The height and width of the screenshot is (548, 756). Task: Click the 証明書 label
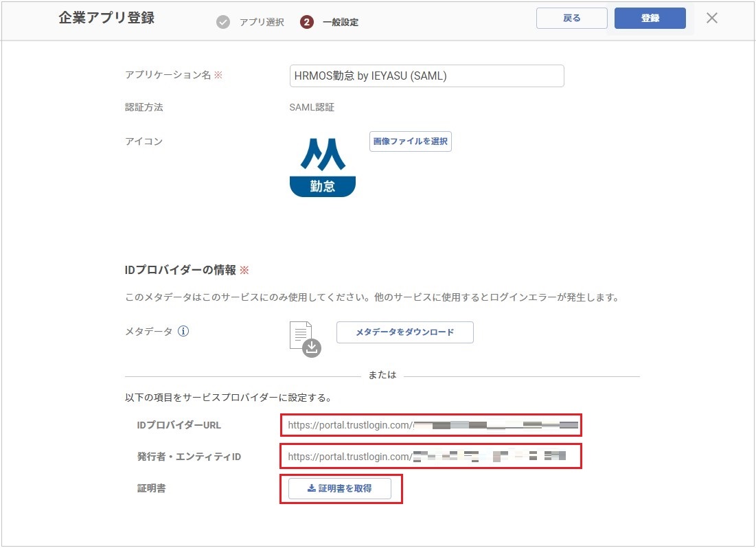click(x=151, y=488)
